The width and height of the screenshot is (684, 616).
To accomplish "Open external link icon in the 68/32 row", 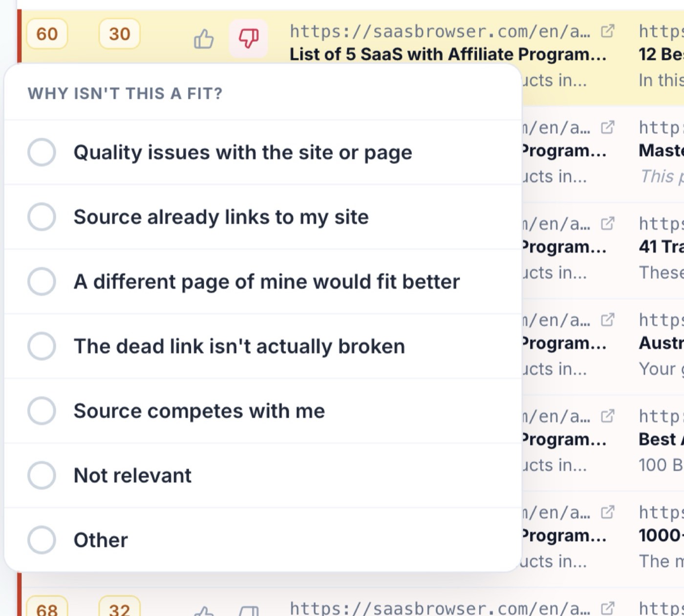I will click(607, 608).
